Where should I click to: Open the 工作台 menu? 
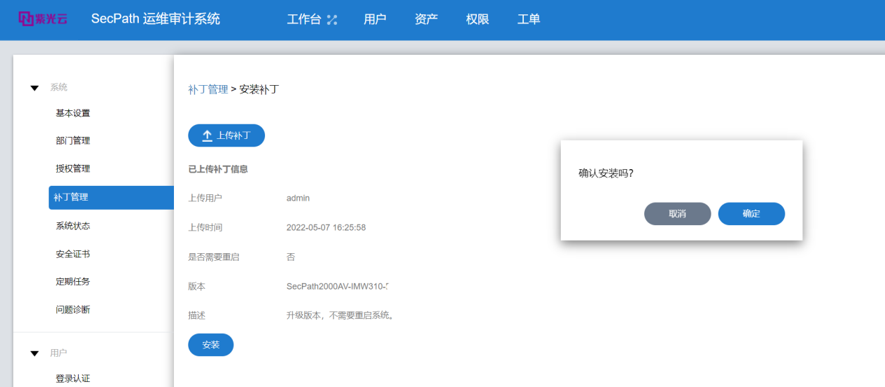pyautogui.click(x=304, y=19)
